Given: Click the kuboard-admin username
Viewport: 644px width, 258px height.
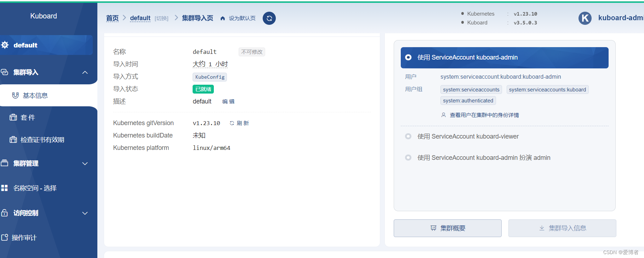Looking at the screenshot, I should tap(621, 18).
